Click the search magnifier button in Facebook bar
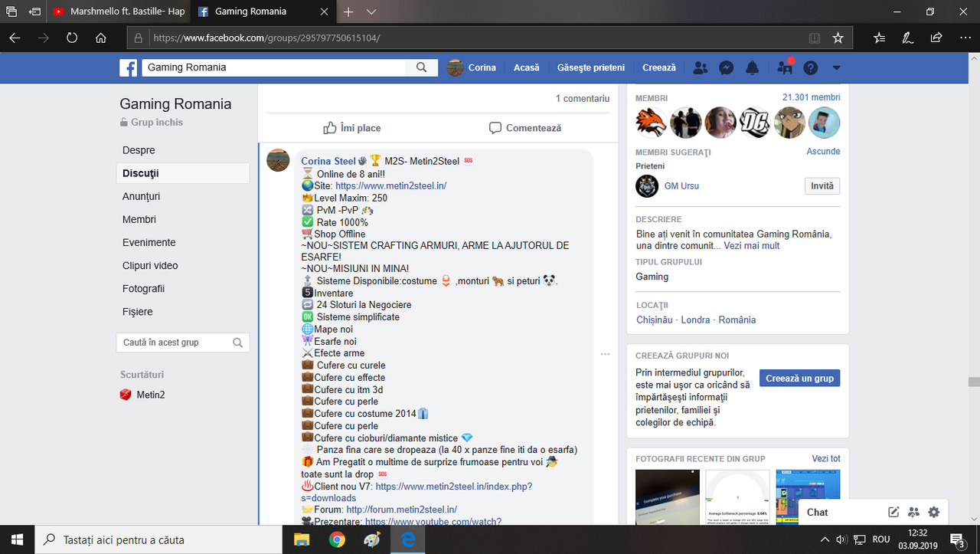980x554 pixels. [421, 67]
